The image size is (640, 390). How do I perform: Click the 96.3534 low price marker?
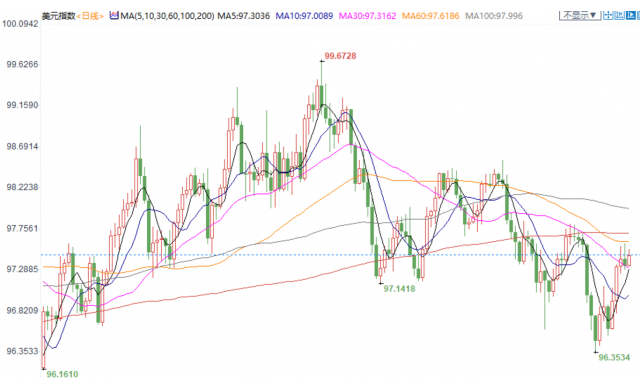click(614, 357)
